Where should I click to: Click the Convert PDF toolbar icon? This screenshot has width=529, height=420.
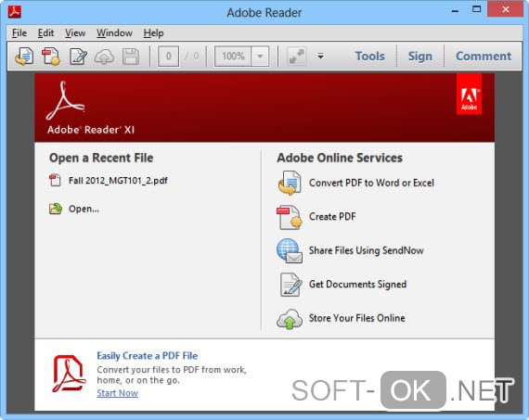[x=24, y=57]
